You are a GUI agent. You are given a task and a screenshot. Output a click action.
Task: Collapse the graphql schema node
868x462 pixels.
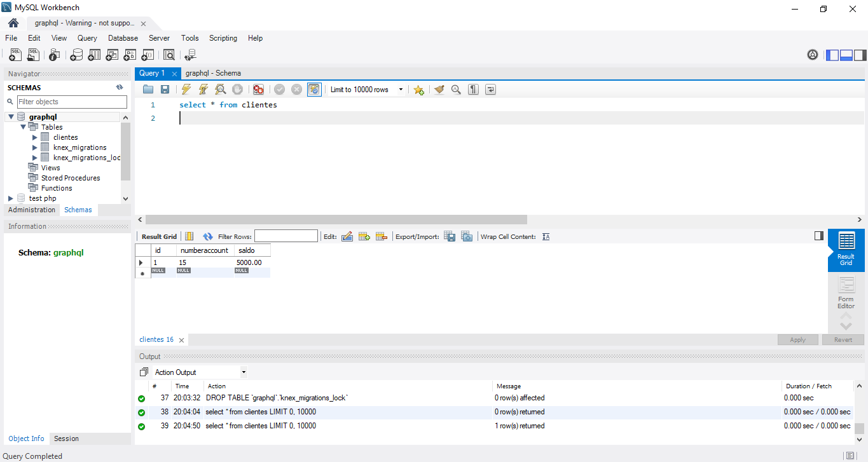tap(11, 117)
